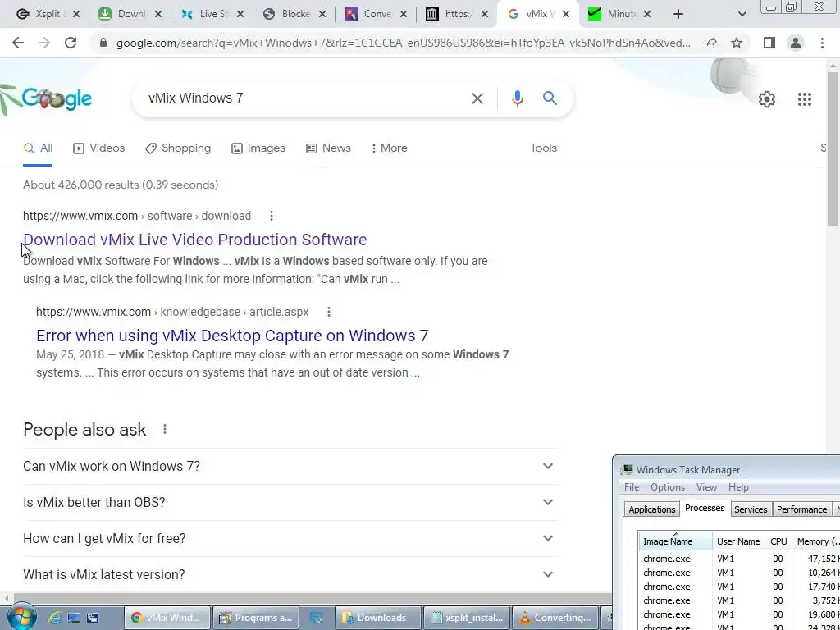The height and width of the screenshot is (630, 840).
Task: Open the VLC Converting taskbar item
Action: [555, 618]
